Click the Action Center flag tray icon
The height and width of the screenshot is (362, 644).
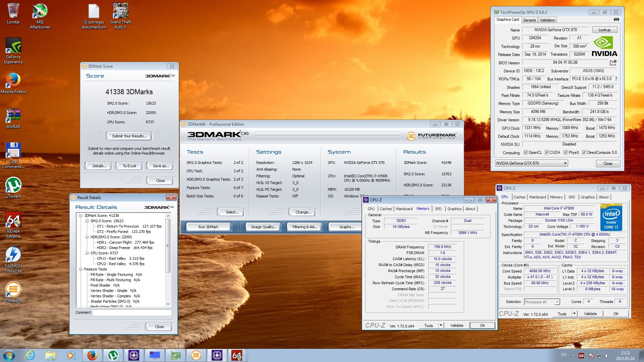tap(591, 355)
